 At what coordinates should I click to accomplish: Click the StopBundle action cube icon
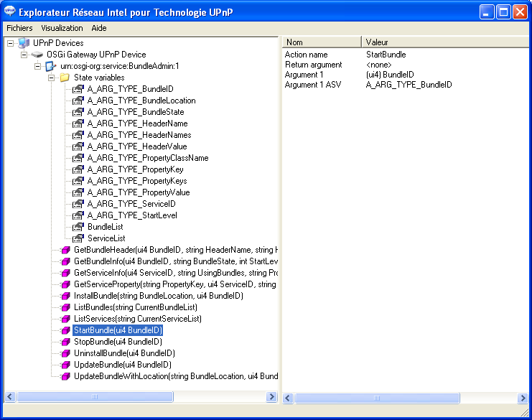pos(65,342)
